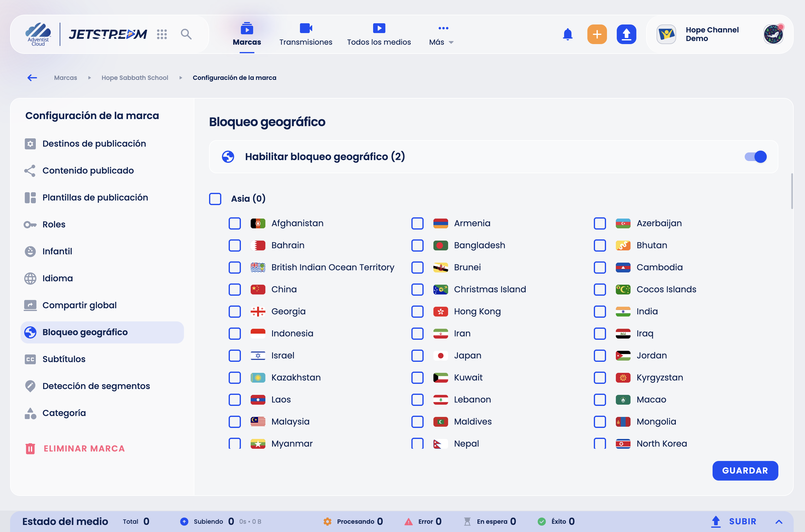
Task: Go to Hope Sabbath School breadcrumb
Action: coord(135,78)
